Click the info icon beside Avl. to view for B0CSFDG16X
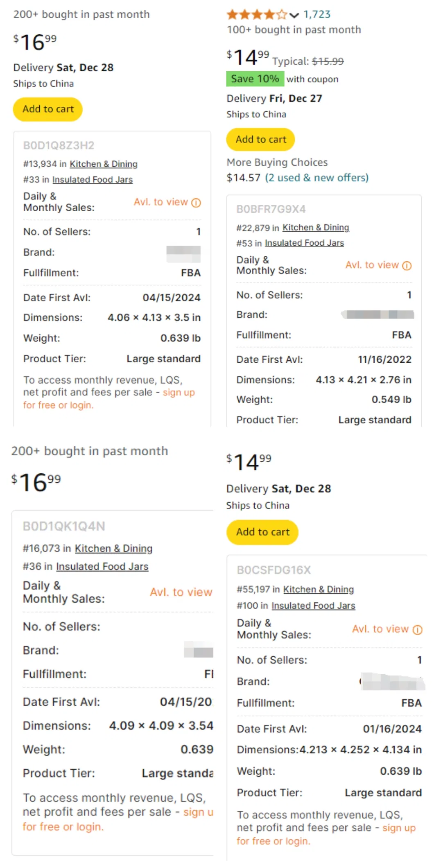 tap(417, 629)
